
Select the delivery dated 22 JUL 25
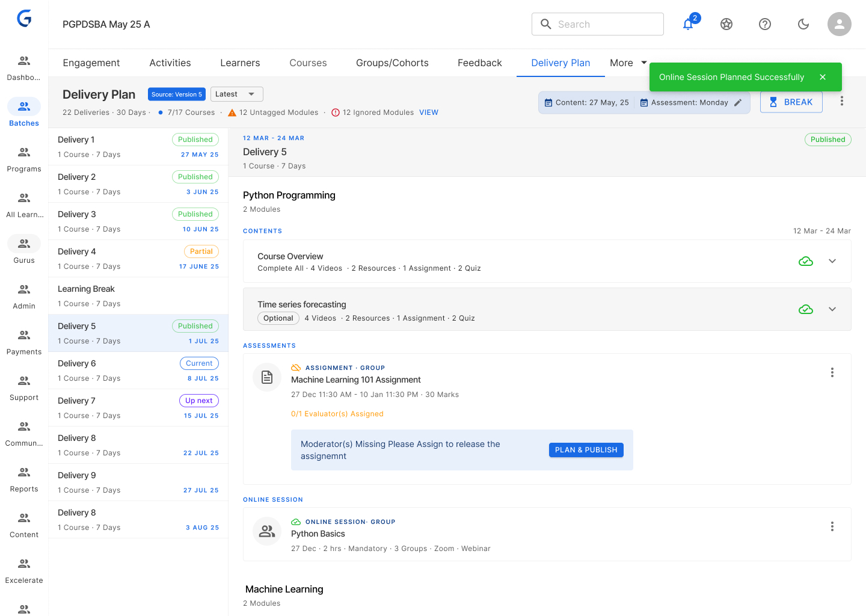(138, 445)
